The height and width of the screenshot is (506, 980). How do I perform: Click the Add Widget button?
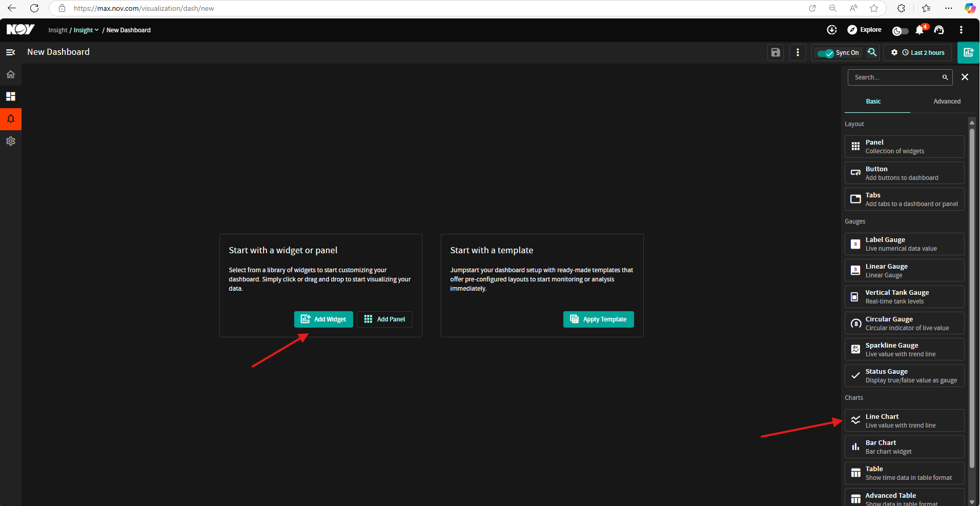tap(323, 319)
